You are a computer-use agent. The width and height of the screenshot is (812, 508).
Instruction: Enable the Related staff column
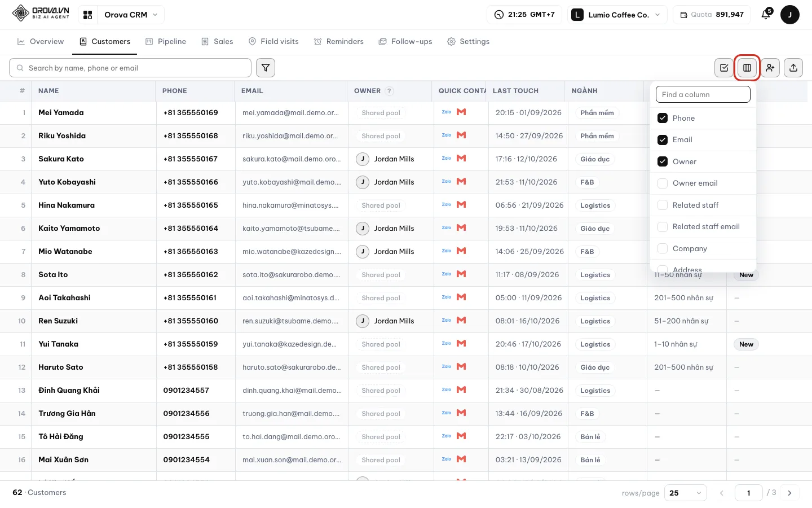pos(663,205)
